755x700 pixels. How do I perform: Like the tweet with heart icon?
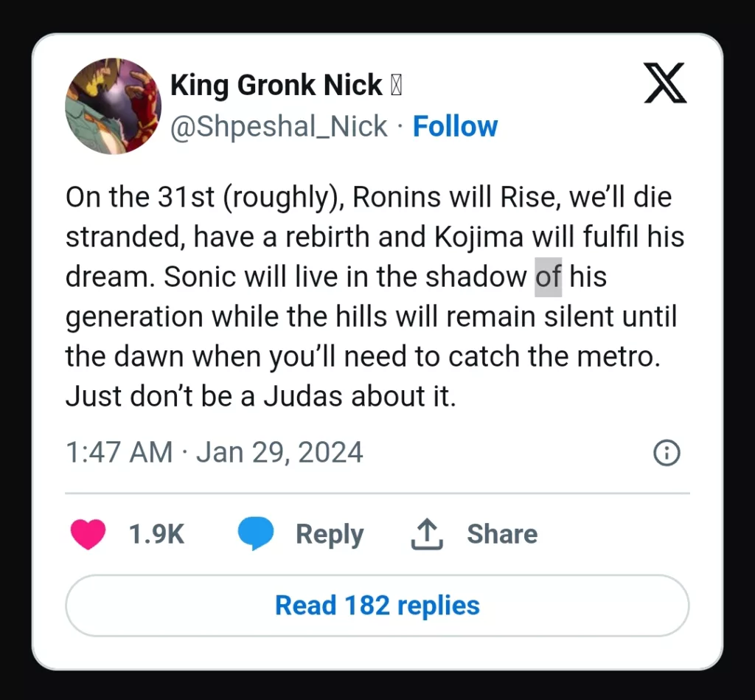(x=88, y=534)
